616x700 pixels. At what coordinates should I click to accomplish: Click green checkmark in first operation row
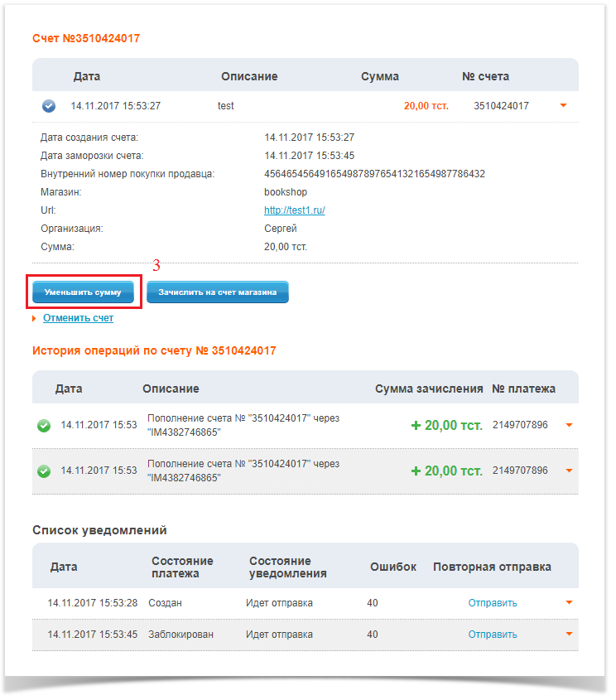point(44,425)
